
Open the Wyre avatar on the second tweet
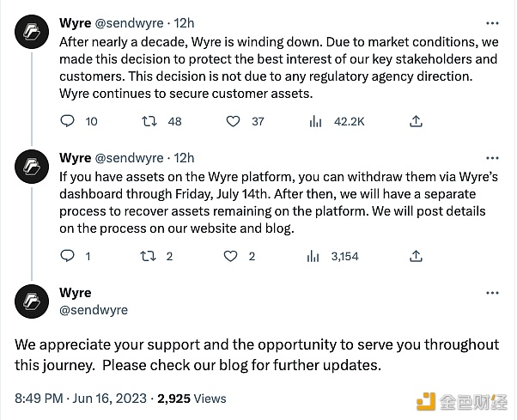32,167
